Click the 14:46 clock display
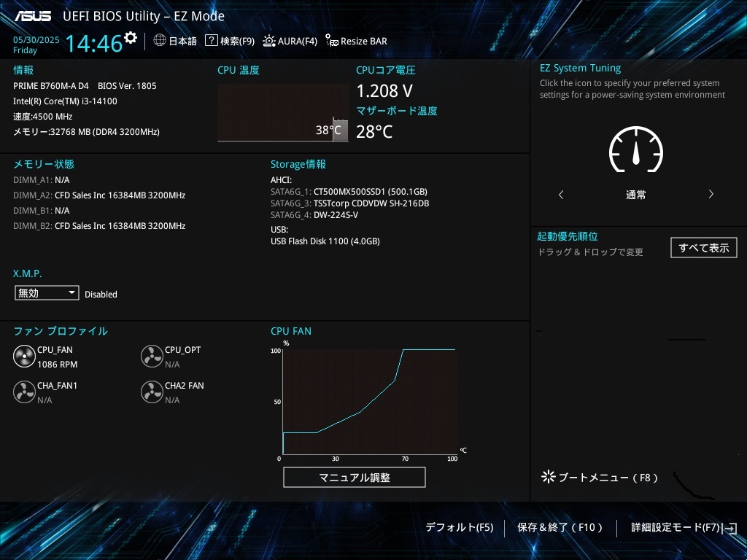 point(94,43)
